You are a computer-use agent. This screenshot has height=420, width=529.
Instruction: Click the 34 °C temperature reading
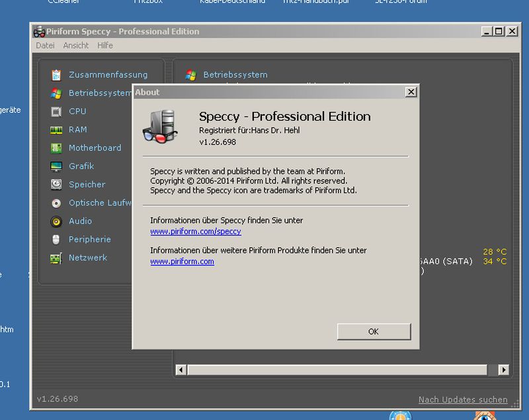click(x=495, y=261)
